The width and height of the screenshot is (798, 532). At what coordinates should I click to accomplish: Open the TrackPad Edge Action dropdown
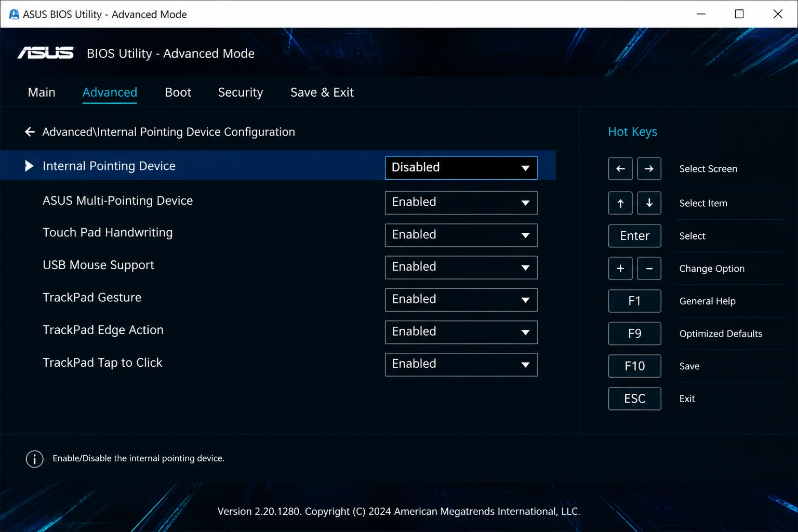point(461,332)
